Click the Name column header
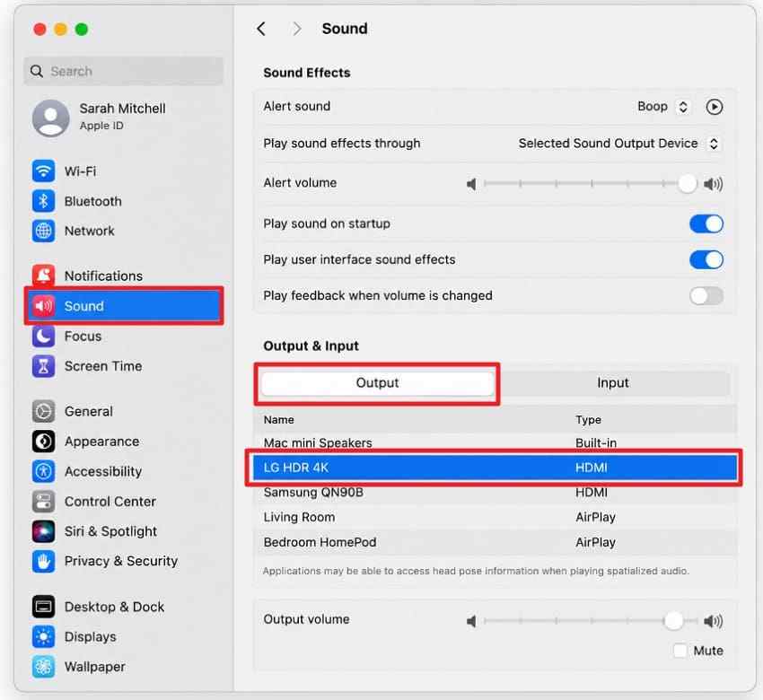The height and width of the screenshot is (700, 763). tap(279, 420)
